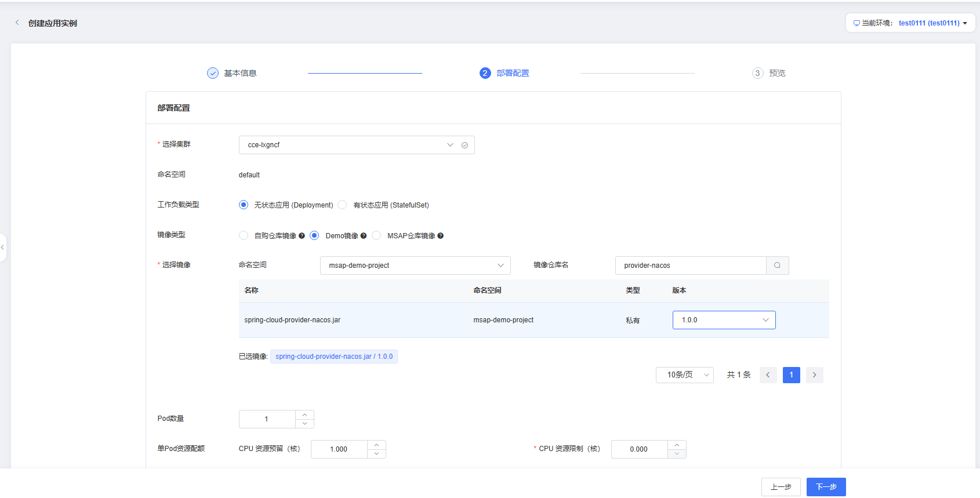Select the spring-cloud-provider-nacos.jar table row name
Viewport: 980px width, 498px height.
pos(292,320)
